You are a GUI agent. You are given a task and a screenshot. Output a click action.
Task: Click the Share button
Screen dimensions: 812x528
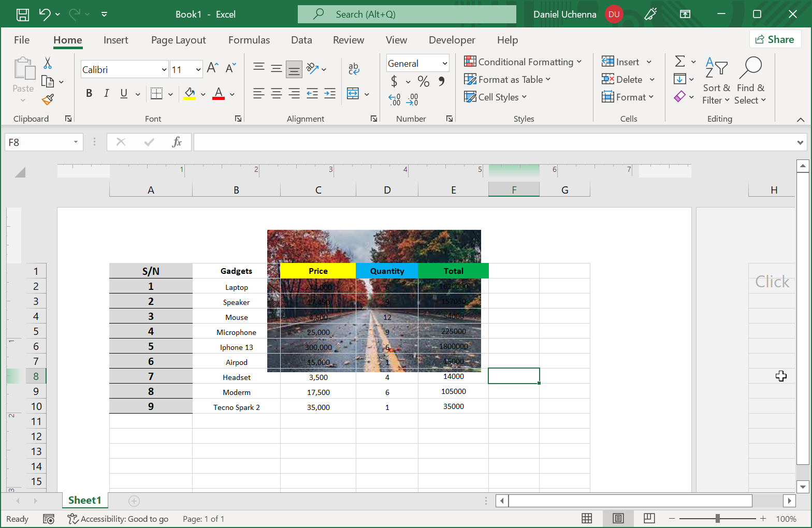775,39
